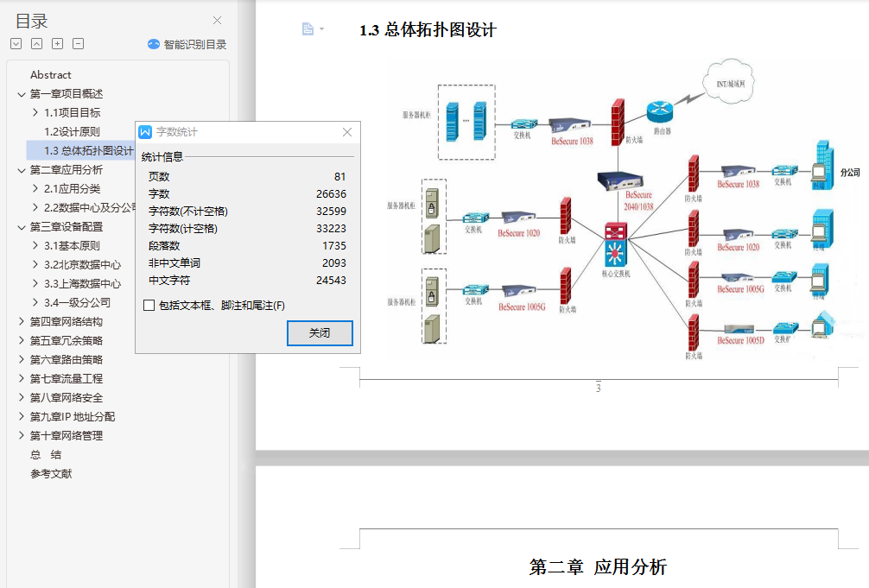Expand the 第七章流量工程 chapter
Image resolution: width=869 pixels, height=588 pixels.
click(x=22, y=378)
